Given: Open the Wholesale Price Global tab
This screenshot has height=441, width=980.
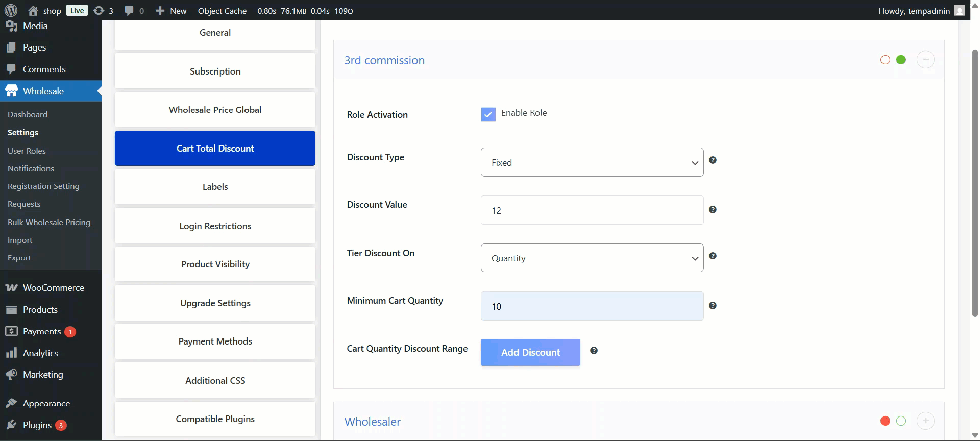Looking at the screenshot, I should [215, 110].
